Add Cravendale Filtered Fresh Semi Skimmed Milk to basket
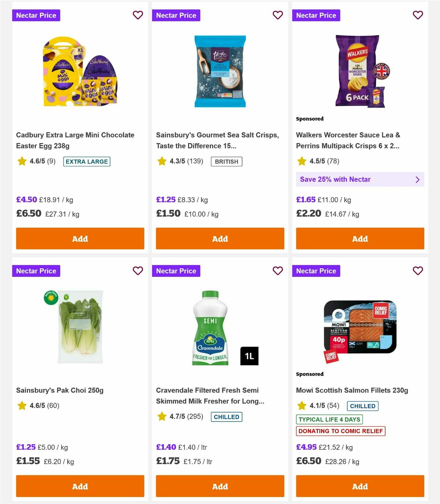This screenshot has height=504, width=440. pos(220,486)
